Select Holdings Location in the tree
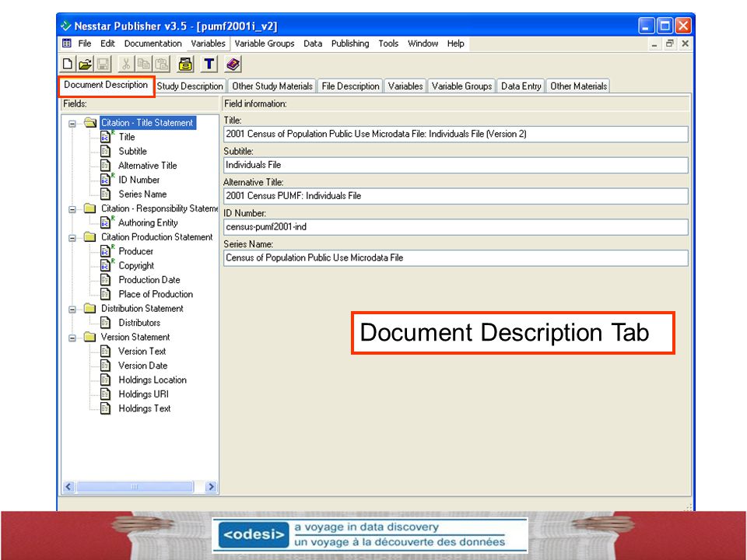 153,380
